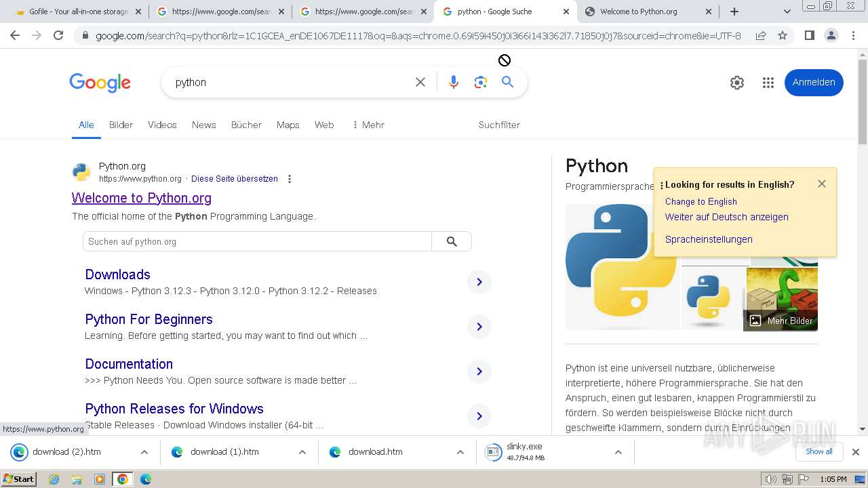
Task: Switch to Maps results tab
Action: tap(288, 125)
